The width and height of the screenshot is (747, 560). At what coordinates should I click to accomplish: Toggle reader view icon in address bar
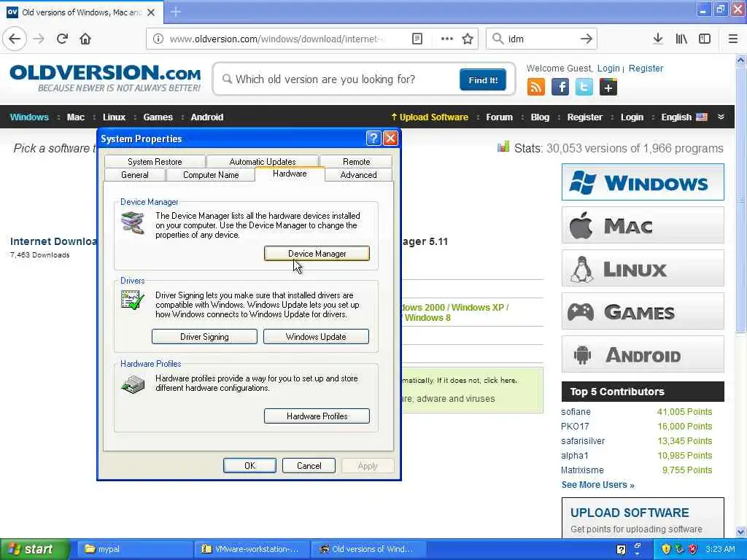pos(417,39)
